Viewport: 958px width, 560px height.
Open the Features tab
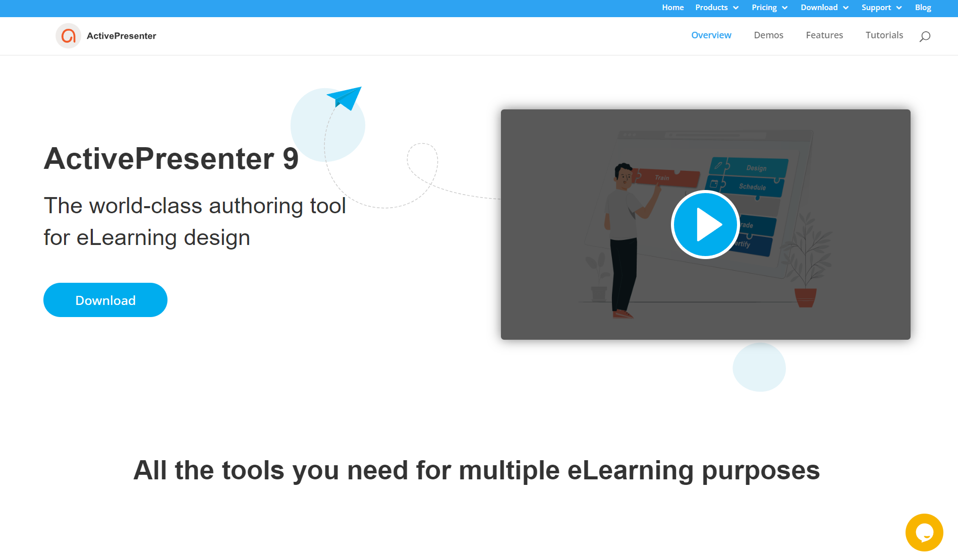click(x=824, y=35)
